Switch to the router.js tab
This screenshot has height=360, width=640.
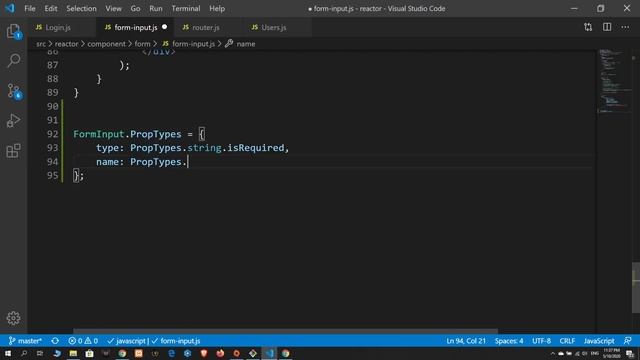[x=206, y=27]
